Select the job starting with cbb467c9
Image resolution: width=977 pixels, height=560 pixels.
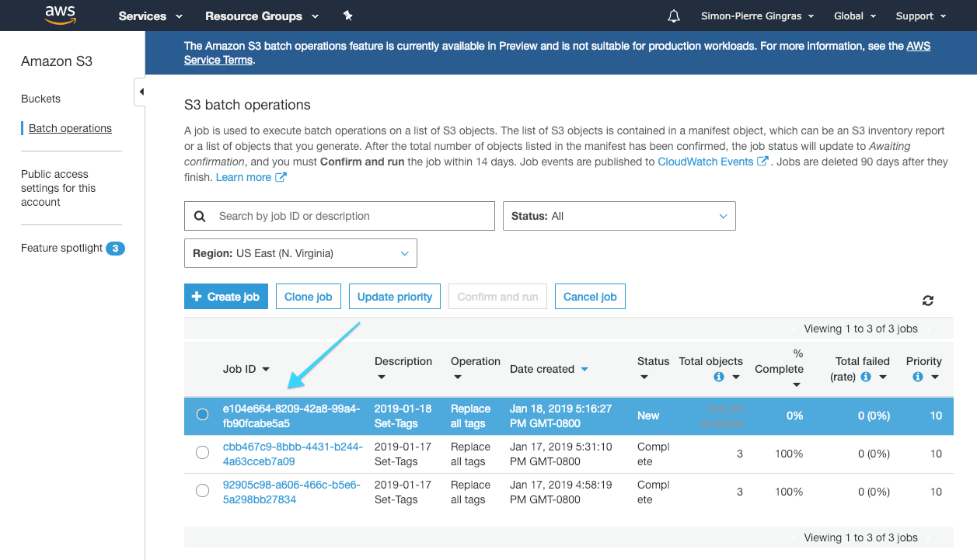pyautogui.click(x=202, y=452)
